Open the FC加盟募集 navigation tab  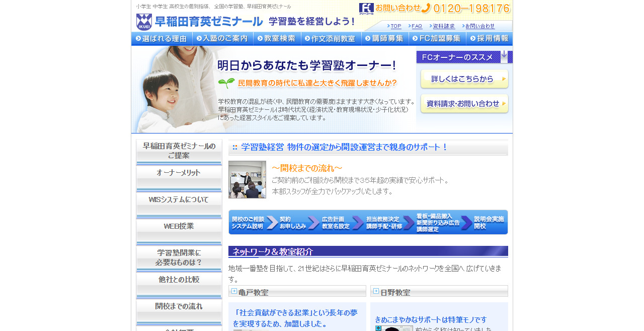[x=437, y=39]
